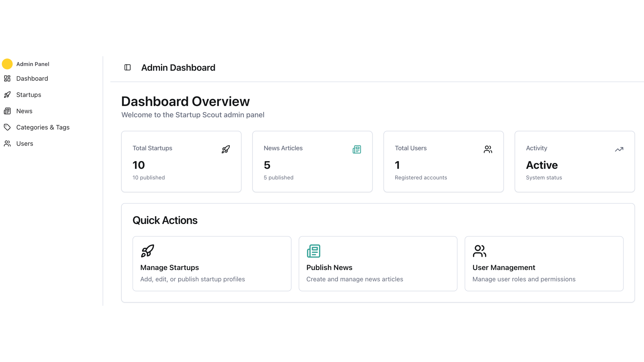Click the Startups rocket icon in sidebar

pos(7,95)
